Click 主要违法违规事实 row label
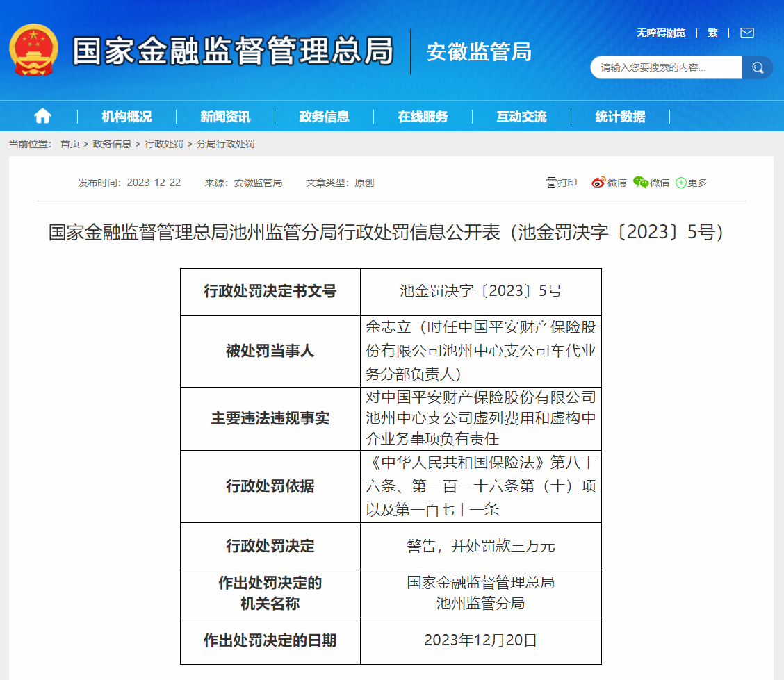Image resolution: width=784 pixels, height=680 pixels. (270, 418)
